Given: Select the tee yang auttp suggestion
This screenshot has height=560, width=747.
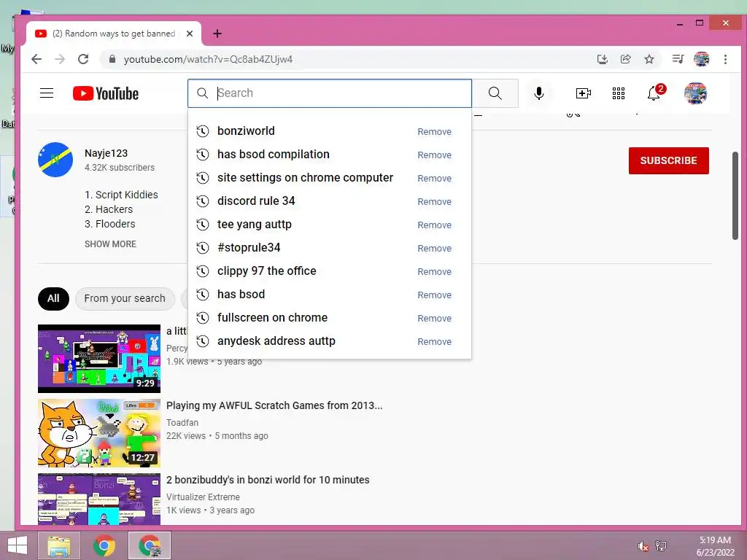Looking at the screenshot, I should [x=330, y=225].
